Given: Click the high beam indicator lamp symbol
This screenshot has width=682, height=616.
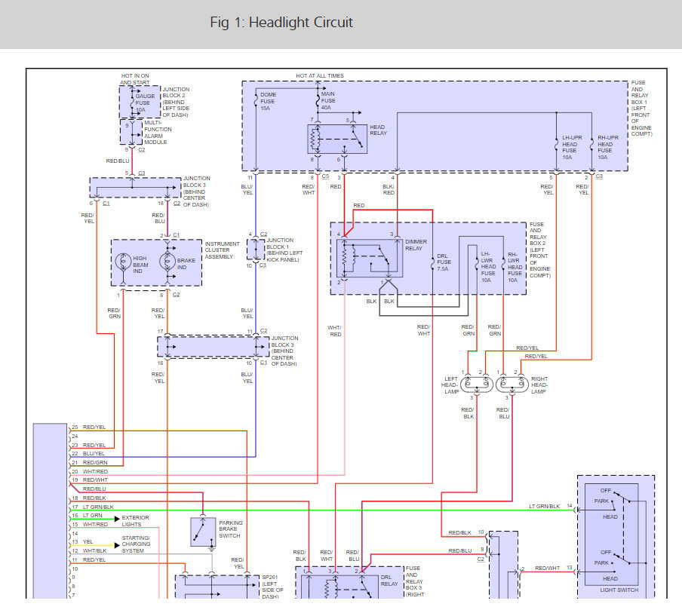Looking at the screenshot, I should coord(123,262).
